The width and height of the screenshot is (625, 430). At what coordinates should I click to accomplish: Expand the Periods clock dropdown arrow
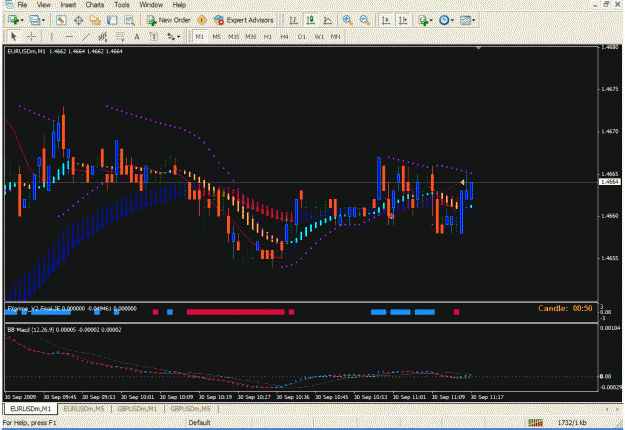click(x=452, y=20)
